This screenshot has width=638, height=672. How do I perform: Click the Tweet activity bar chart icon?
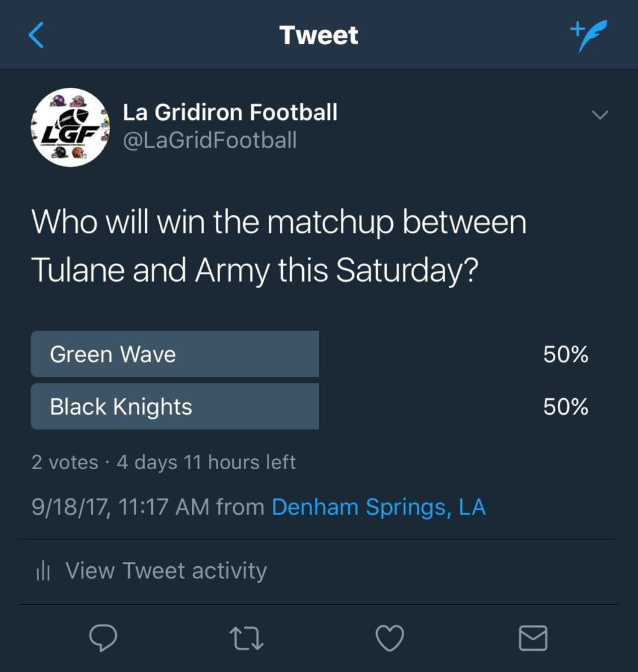pos(44,571)
